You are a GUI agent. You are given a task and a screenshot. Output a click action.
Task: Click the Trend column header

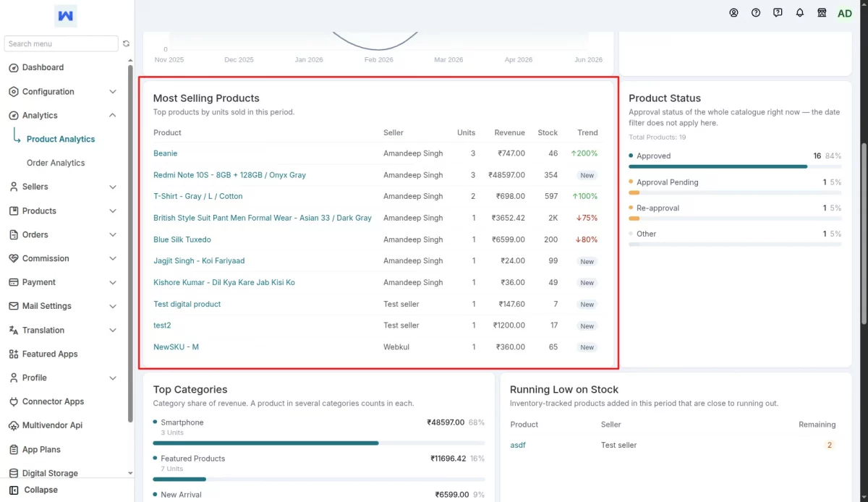pos(587,133)
